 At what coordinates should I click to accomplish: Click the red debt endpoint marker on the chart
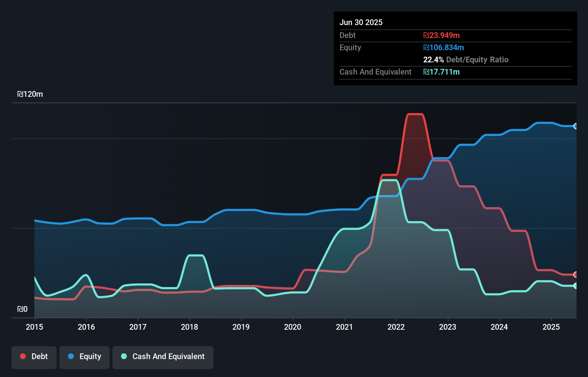pyautogui.click(x=575, y=274)
